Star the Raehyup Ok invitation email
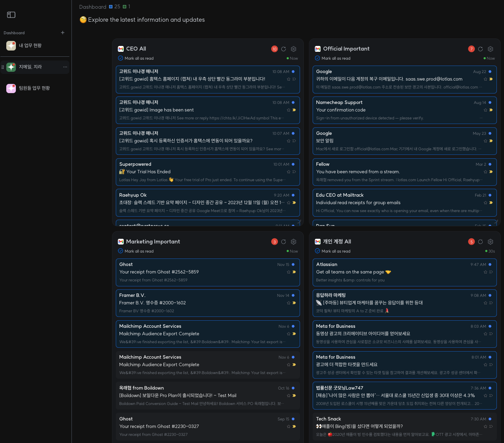Screen dimensions: 504x443 288,203
